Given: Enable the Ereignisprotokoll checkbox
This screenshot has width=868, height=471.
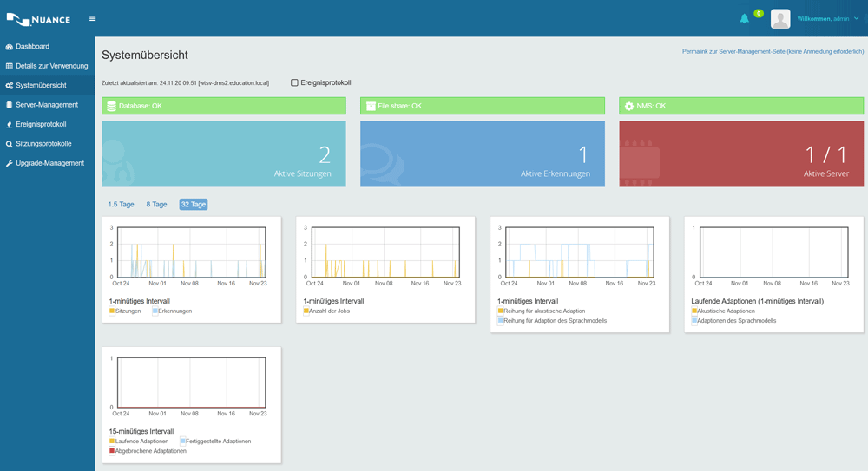Looking at the screenshot, I should 294,83.
